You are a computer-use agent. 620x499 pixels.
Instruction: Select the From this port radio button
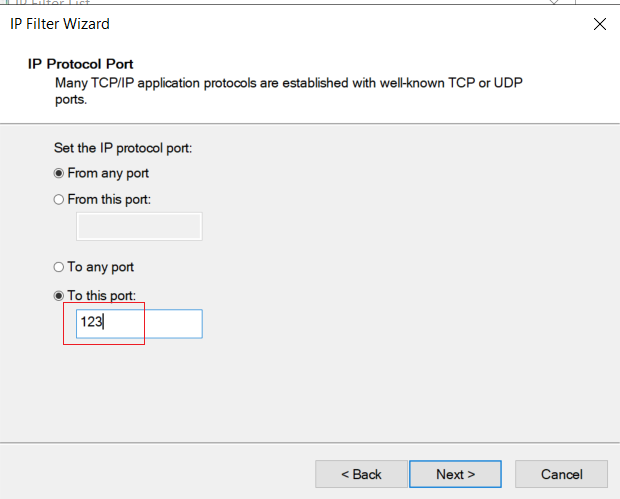click(59, 199)
